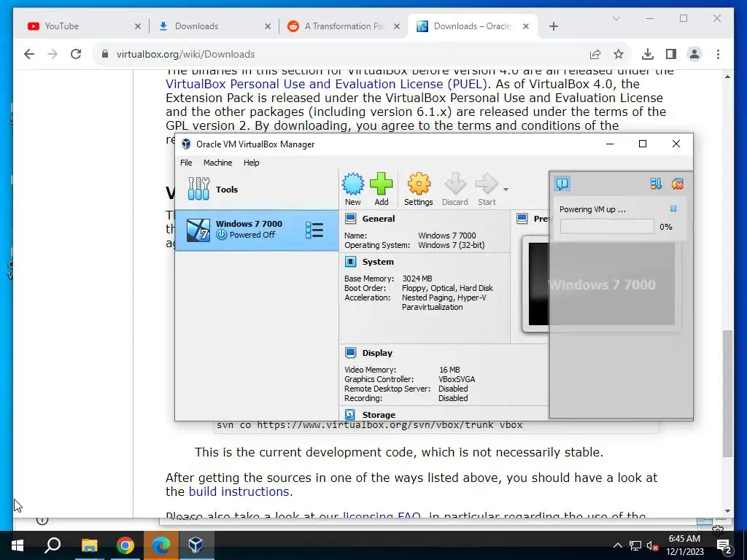Open the Machine menu
This screenshot has height=560, width=747.
coord(217,163)
